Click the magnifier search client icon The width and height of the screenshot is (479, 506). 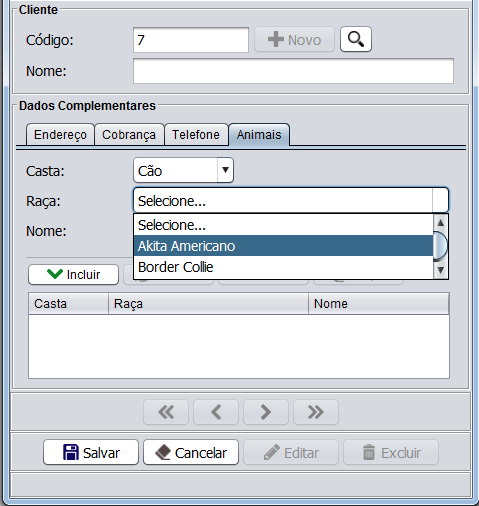(x=356, y=39)
